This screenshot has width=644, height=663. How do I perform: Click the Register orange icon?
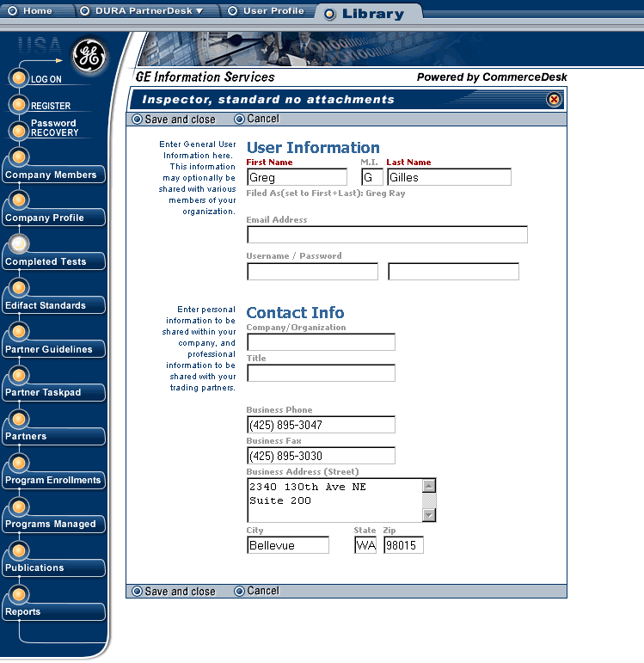click(x=19, y=105)
